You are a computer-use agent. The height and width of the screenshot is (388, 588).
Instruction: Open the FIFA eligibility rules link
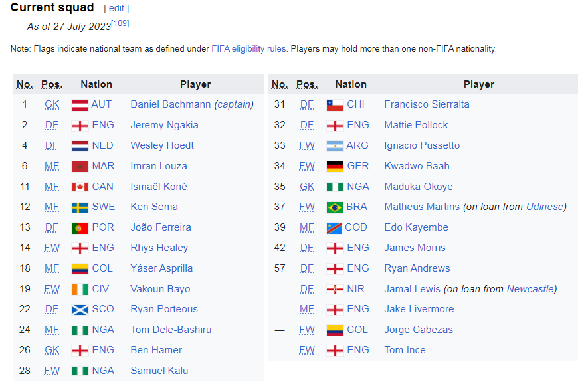248,48
